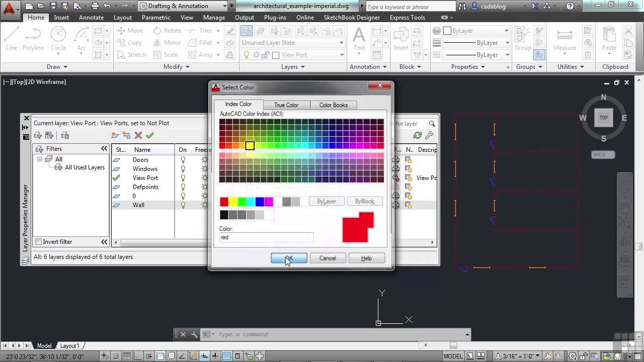
Task: Toggle On lightbulb for Doors layer
Action: coord(183,160)
